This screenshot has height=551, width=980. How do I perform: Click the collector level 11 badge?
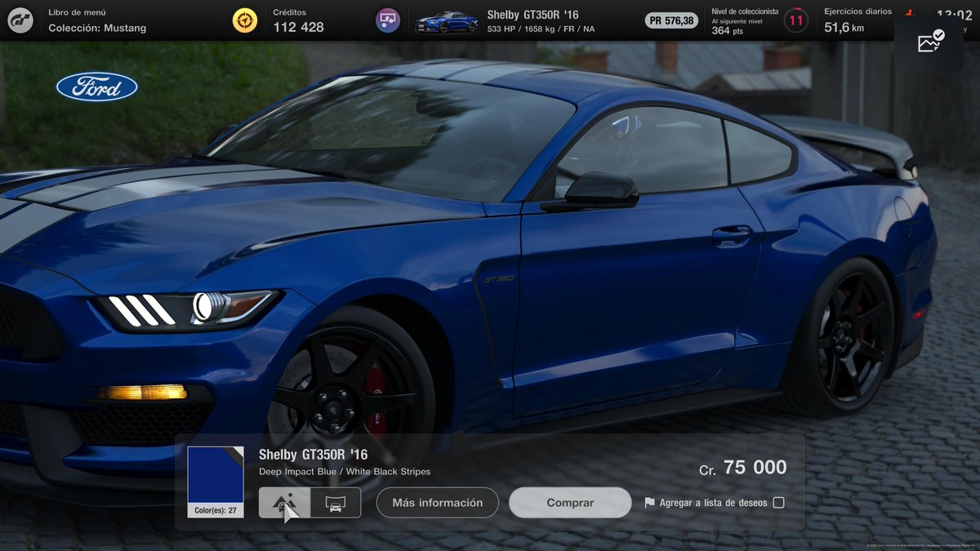[795, 20]
